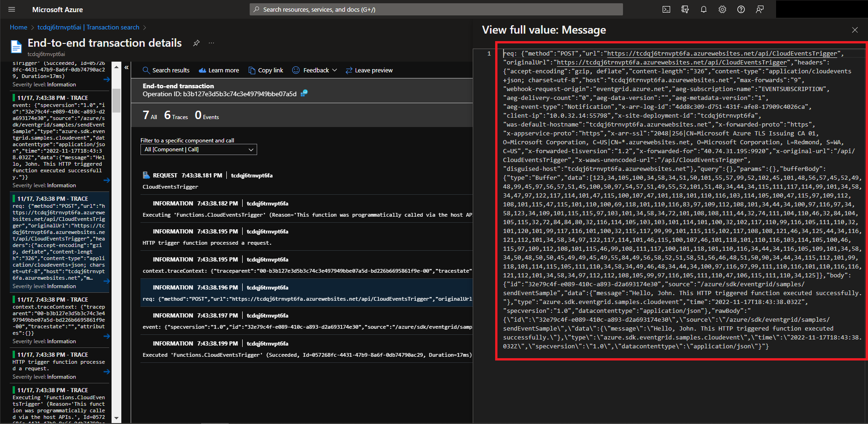
Task: Select left panel context.traceContext trace entry
Action: [60, 320]
